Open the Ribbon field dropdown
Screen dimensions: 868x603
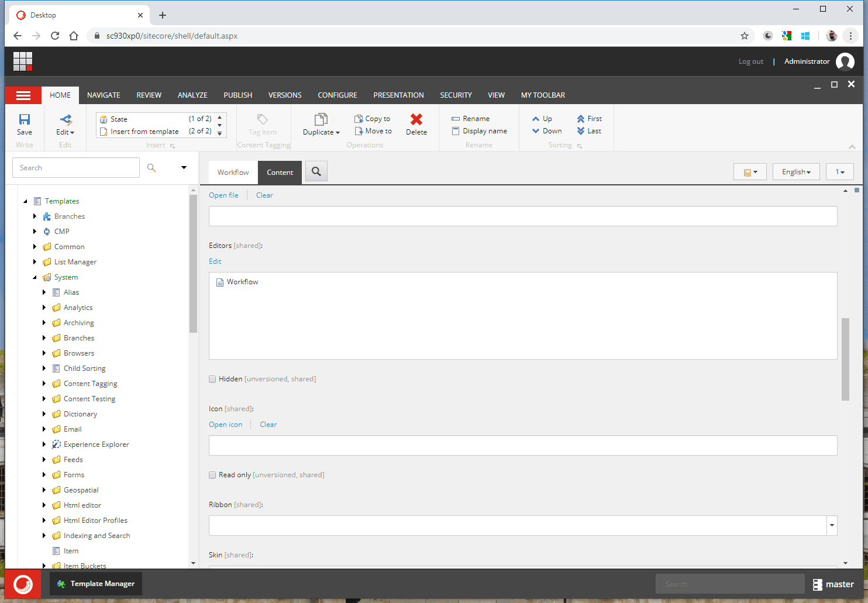click(831, 525)
